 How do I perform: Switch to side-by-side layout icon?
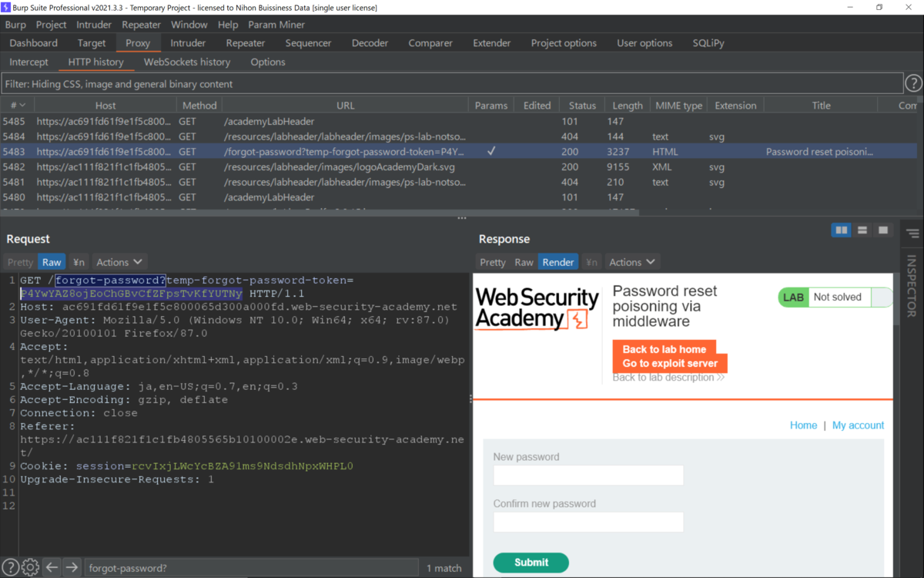click(842, 230)
